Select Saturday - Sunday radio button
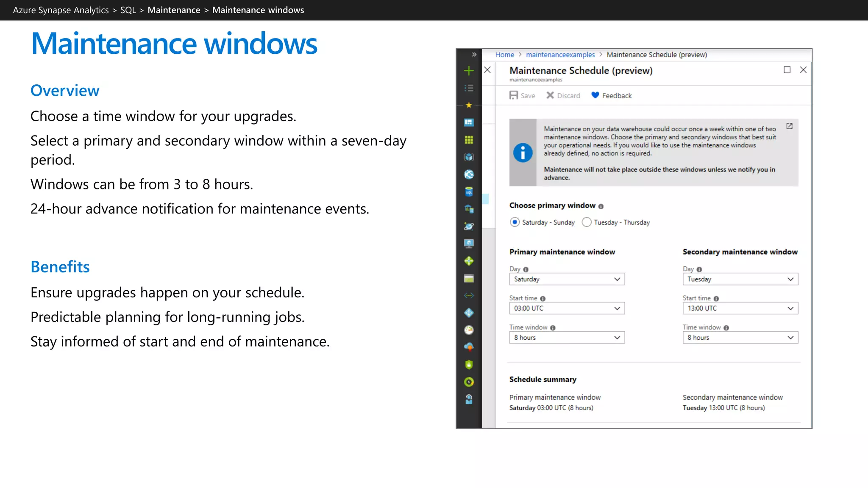Viewport: 868px width, 488px height. coord(515,222)
